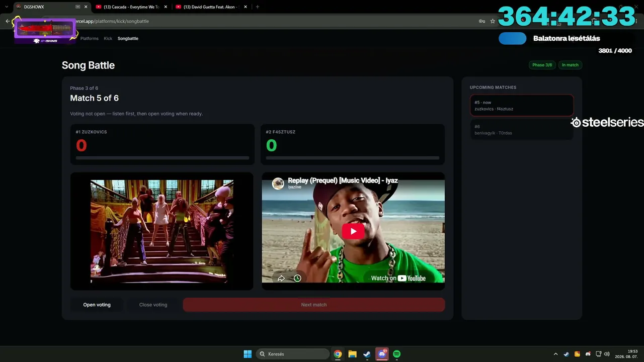
Task: Open Discord from the taskbar
Action: 382,354
